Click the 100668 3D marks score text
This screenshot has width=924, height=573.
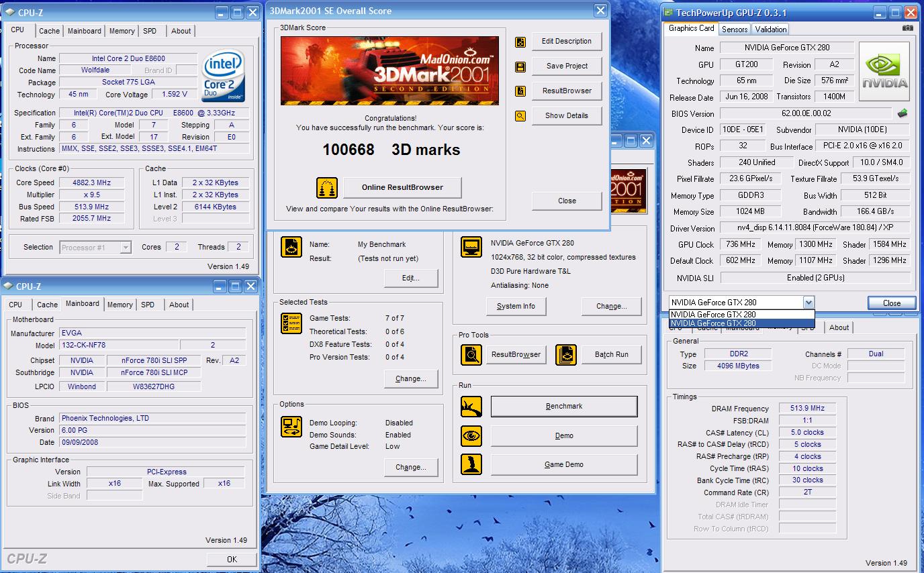click(391, 150)
